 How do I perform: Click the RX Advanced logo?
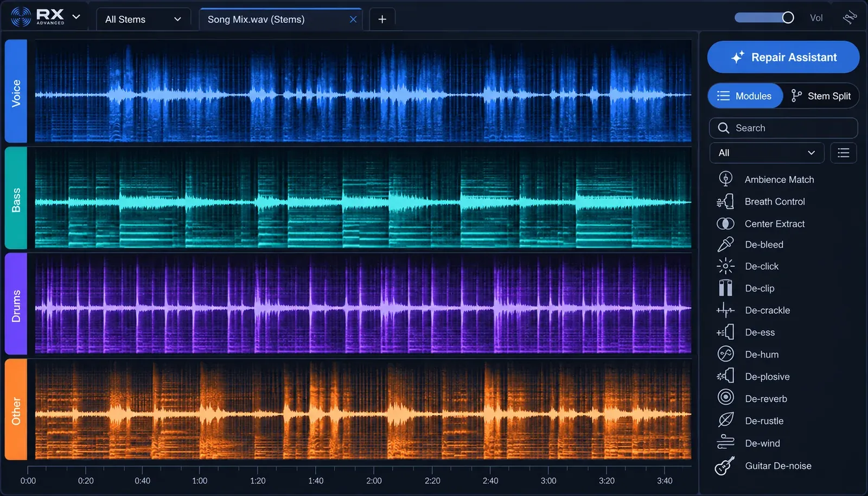pos(37,17)
